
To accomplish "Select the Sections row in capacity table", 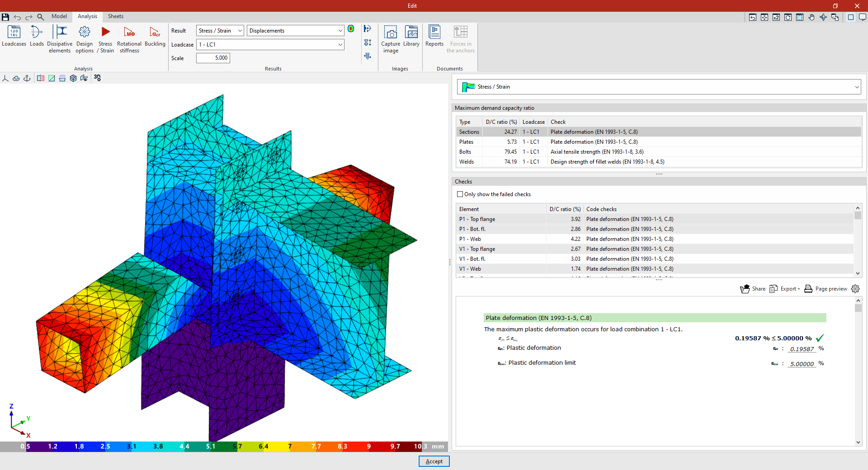I will (x=659, y=132).
